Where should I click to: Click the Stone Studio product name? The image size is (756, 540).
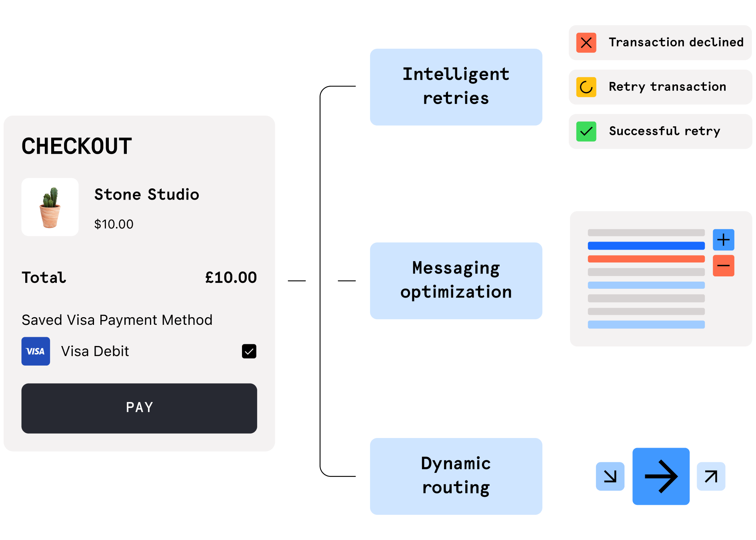click(x=147, y=195)
